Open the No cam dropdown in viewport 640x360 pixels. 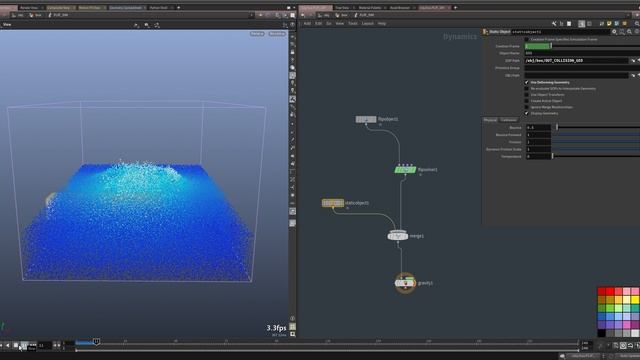[x=277, y=34]
